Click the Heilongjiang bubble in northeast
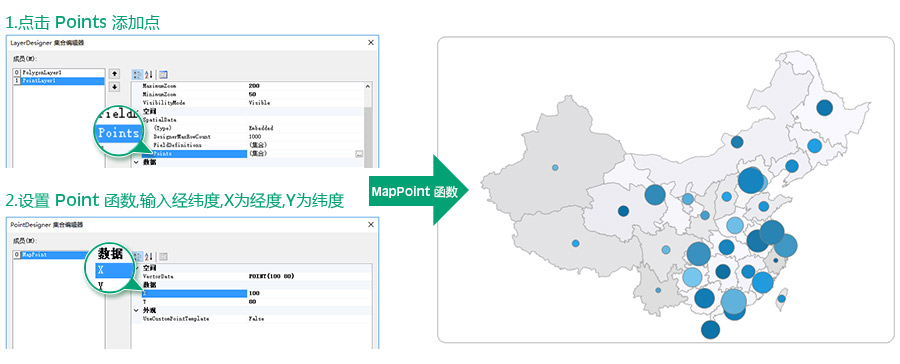Image resolution: width=900 pixels, height=364 pixels. pyautogui.click(x=825, y=107)
